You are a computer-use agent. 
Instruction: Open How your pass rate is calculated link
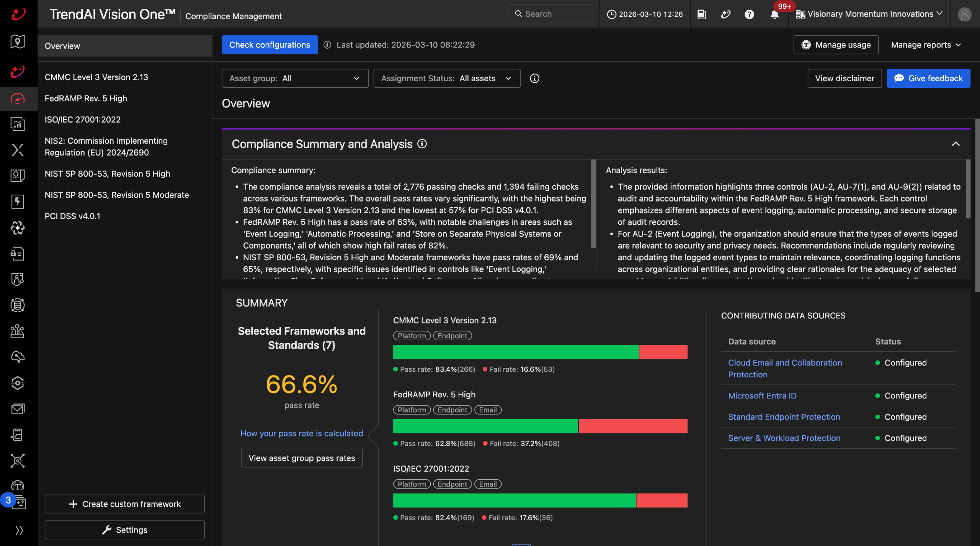coord(301,433)
